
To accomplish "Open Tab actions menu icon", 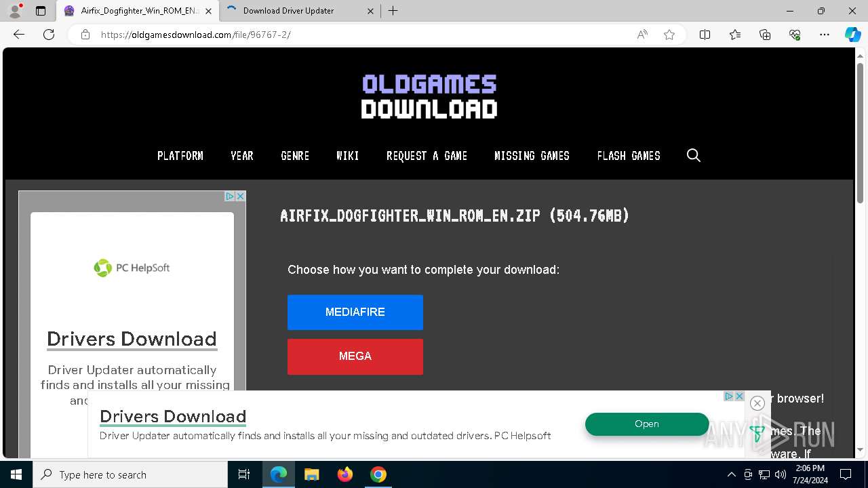I will [41, 11].
